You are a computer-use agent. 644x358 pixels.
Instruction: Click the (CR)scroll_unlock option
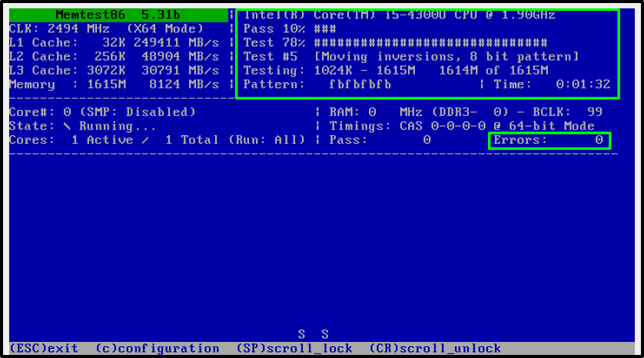pyautogui.click(x=435, y=349)
